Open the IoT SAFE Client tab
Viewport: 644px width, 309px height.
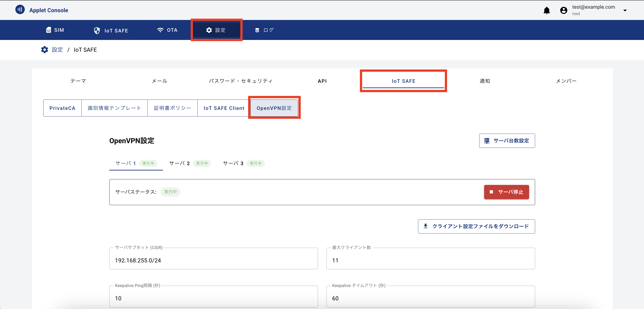(x=224, y=108)
